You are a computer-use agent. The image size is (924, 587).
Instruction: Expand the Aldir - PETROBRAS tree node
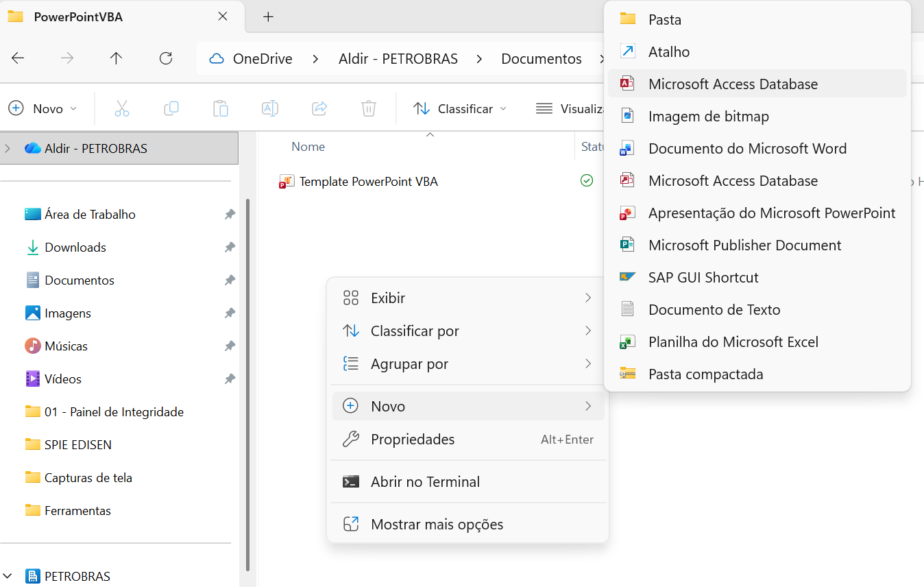(8, 148)
